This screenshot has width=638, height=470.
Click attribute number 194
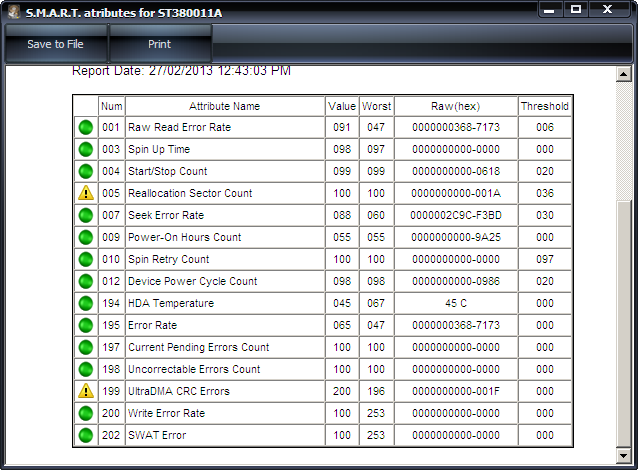pyautogui.click(x=111, y=303)
